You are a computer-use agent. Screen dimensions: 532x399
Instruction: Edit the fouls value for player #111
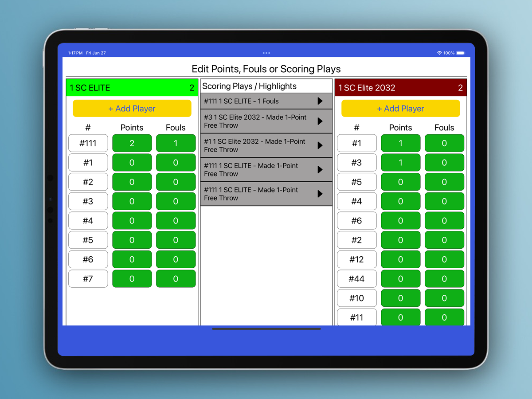point(176,143)
